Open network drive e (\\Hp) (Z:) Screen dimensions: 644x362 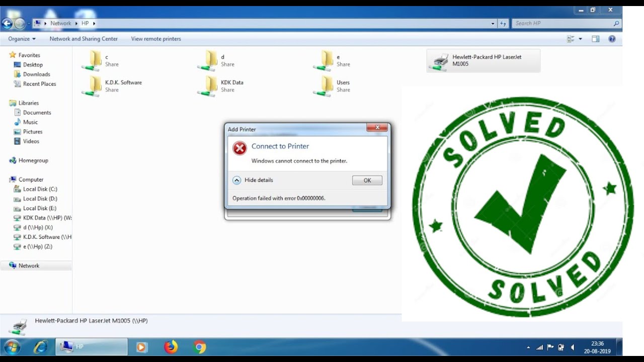click(x=37, y=246)
